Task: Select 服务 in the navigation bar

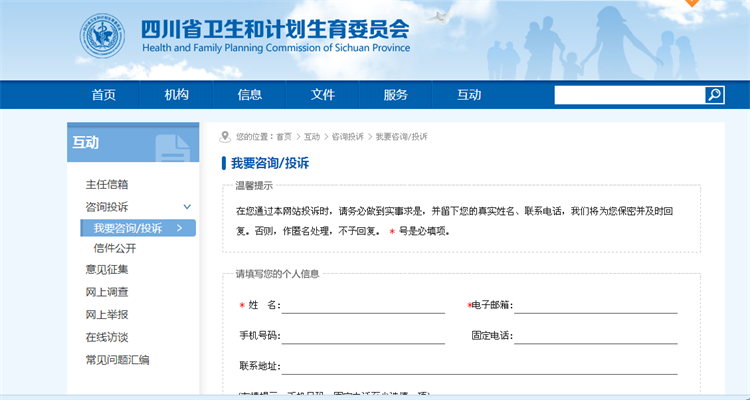Action: click(x=396, y=95)
